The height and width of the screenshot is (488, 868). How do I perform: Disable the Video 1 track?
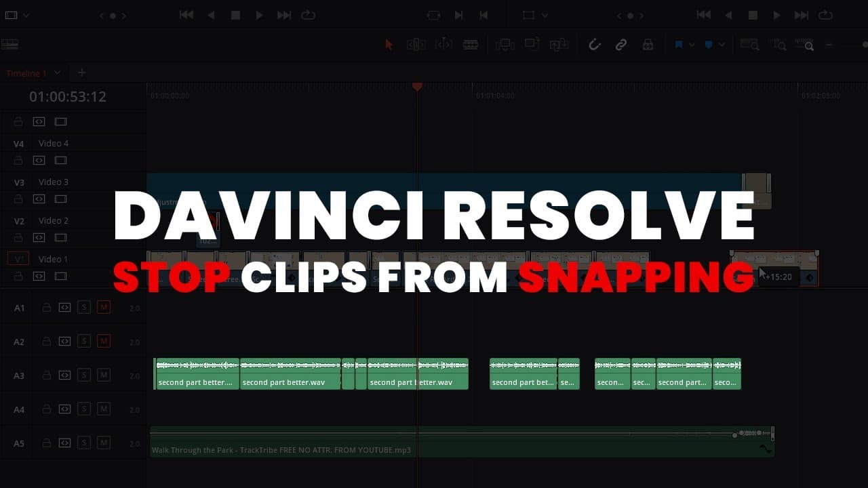pyautogui.click(x=61, y=277)
